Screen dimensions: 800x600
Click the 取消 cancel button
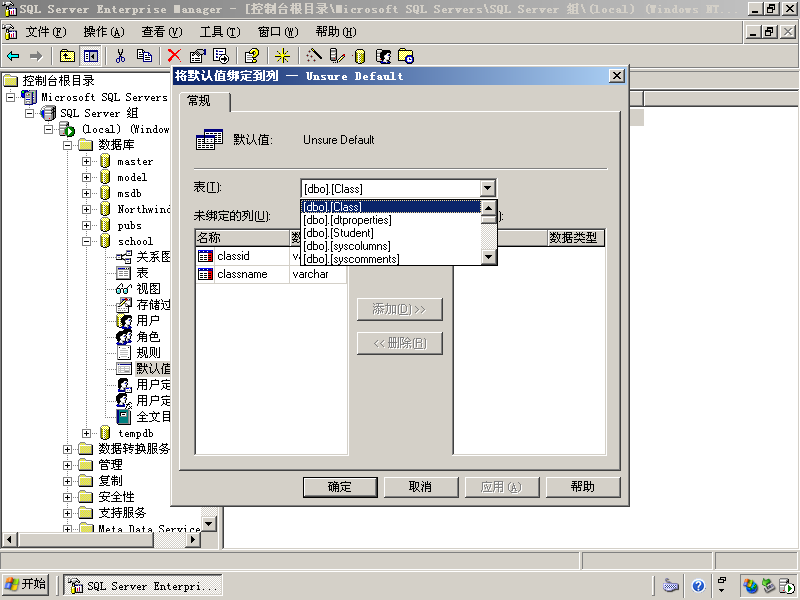point(421,487)
